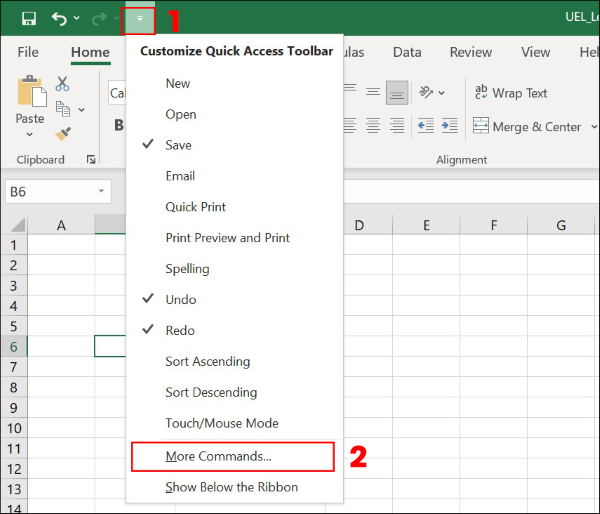Click the Copy icon

[x=63, y=109]
